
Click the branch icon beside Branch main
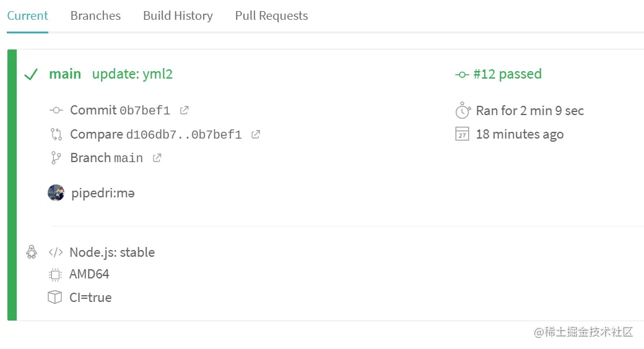point(56,158)
